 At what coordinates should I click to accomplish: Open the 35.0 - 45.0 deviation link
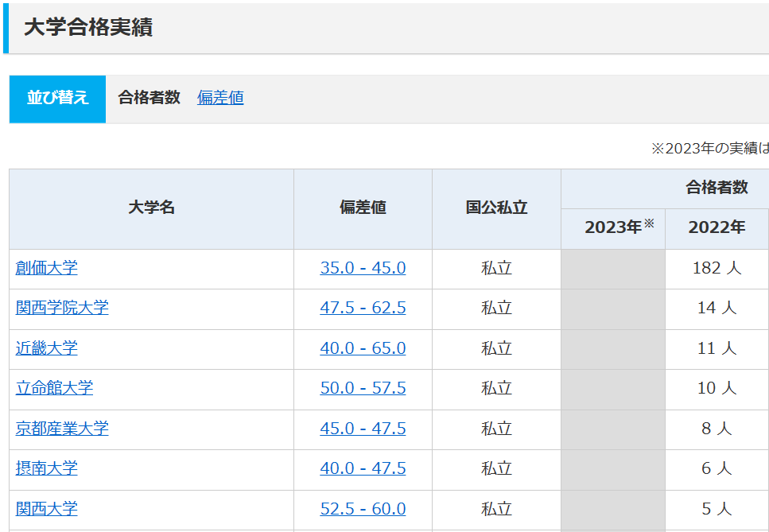click(x=363, y=268)
